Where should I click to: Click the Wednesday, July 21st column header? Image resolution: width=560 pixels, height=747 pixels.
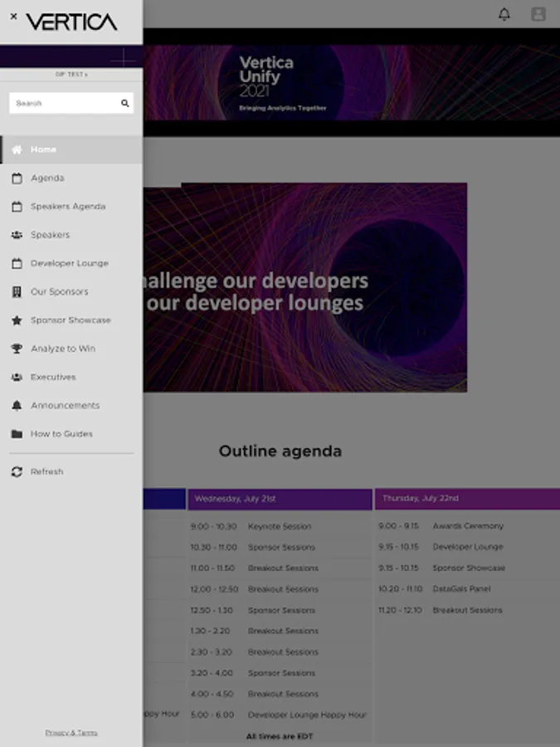(280, 499)
